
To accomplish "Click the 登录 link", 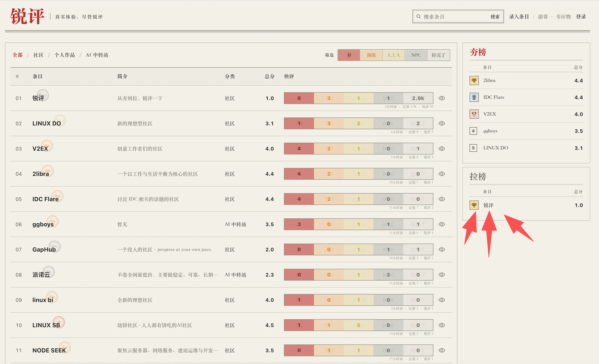I will 581,17.
